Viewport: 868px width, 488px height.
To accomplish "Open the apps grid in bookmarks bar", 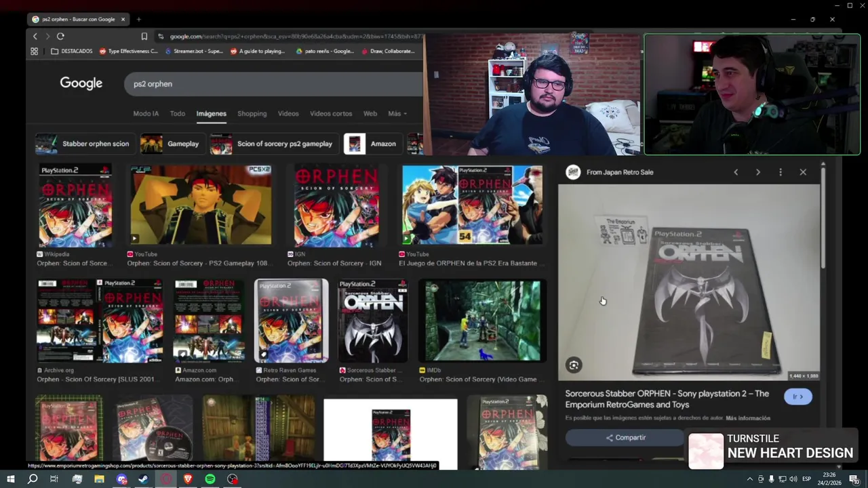I will 34,51.
